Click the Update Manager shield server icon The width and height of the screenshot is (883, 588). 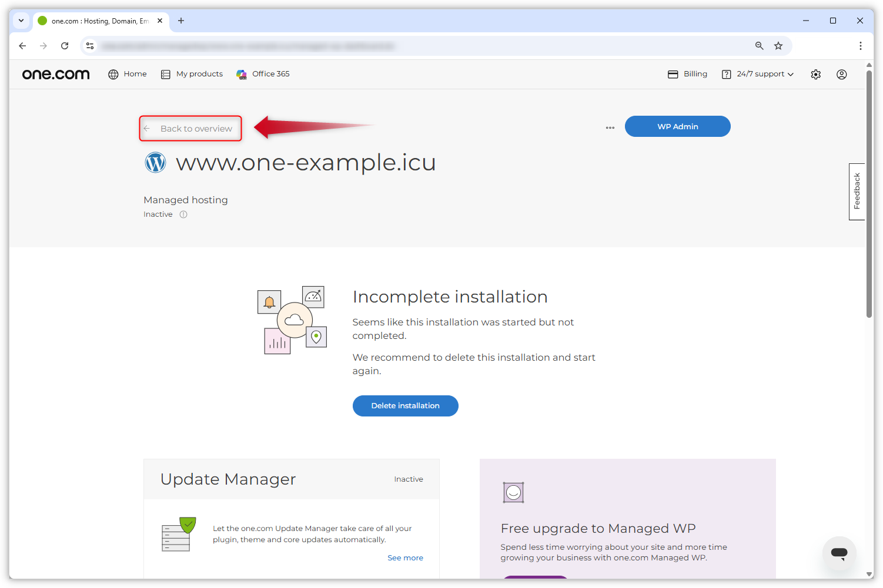tap(179, 534)
